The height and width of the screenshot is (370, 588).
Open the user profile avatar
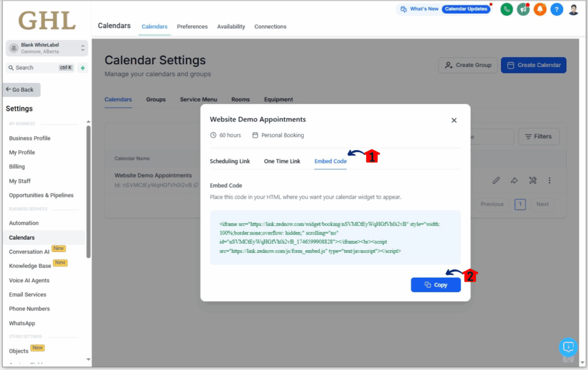[574, 9]
